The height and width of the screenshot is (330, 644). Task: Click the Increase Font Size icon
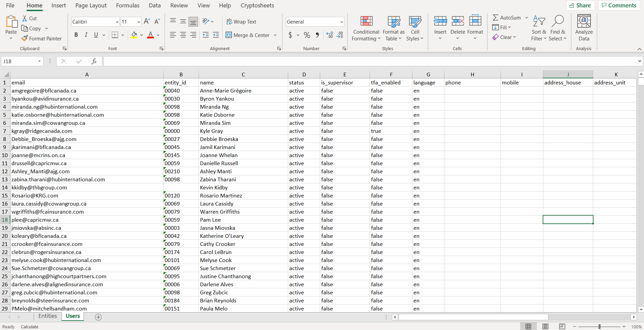point(147,22)
